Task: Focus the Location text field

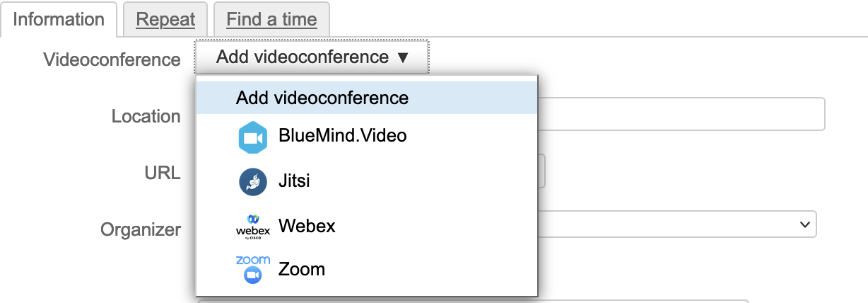Action: point(681,115)
